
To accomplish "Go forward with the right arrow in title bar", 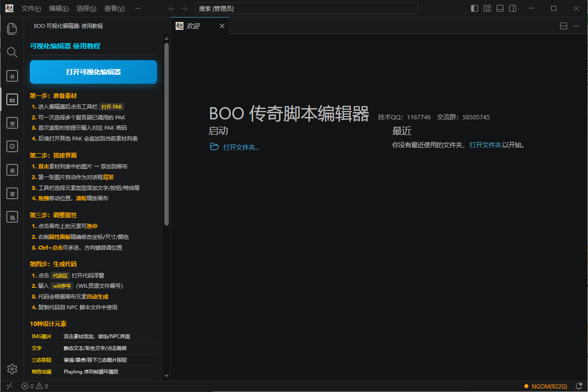I will [184, 8].
